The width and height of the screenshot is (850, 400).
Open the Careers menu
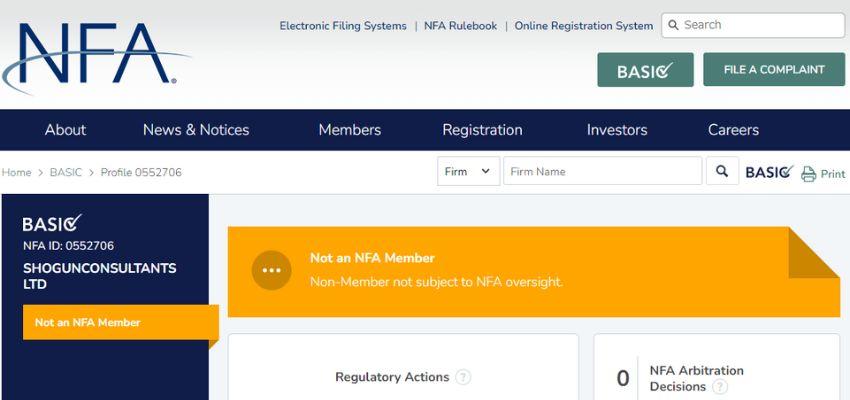733,130
